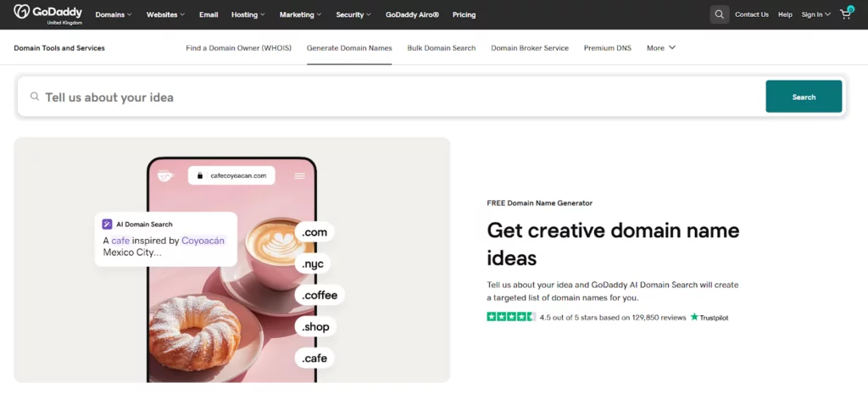Image resolution: width=868 pixels, height=394 pixels.
Task: Open the Hosting dropdown menu
Action: pos(248,14)
